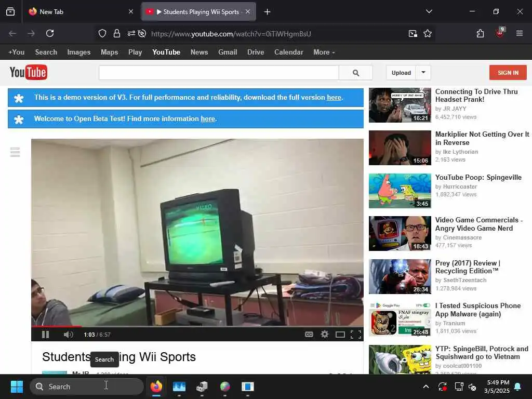Open Connecting To Drive Thru Headset Prank thumbnail
Viewport: 532px width, 399px height.
tap(400, 105)
